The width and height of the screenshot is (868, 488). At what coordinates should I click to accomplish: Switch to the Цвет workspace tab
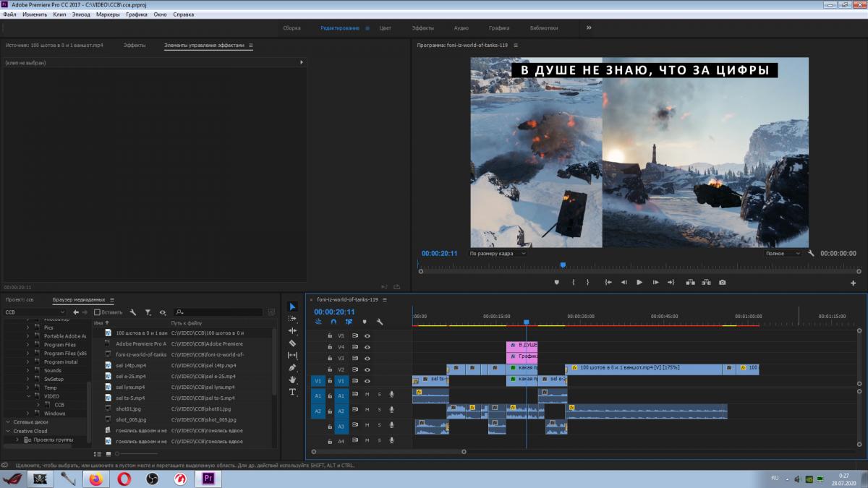[x=386, y=28]
